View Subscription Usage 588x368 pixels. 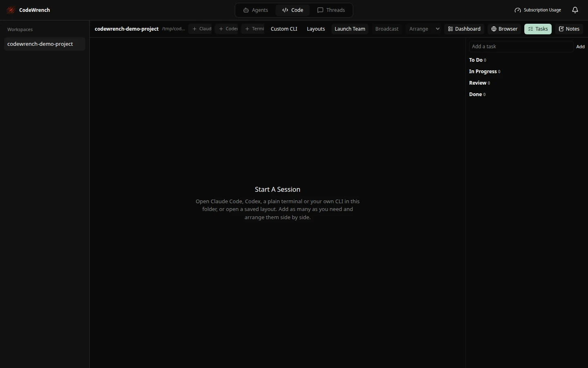click(538, 10)
